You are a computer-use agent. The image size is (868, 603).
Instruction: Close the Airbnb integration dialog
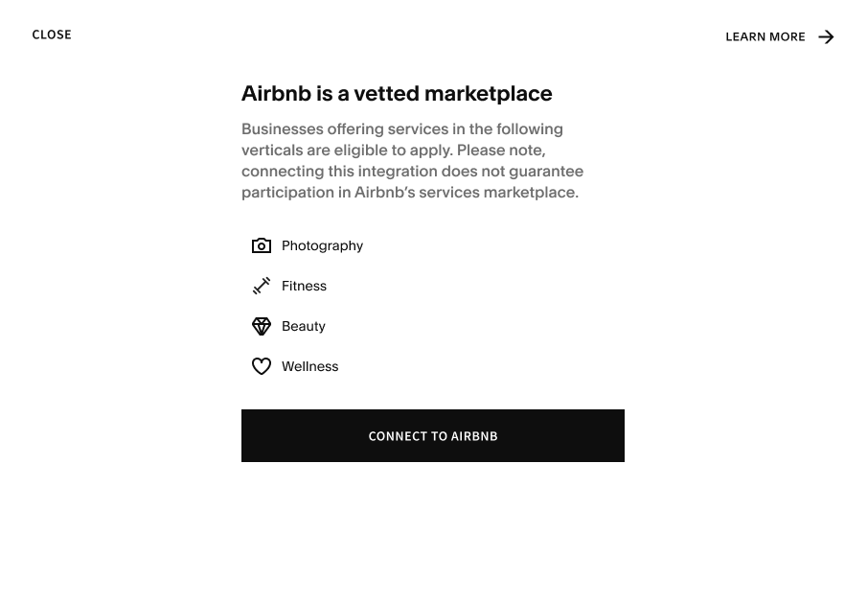coord(52,35)
